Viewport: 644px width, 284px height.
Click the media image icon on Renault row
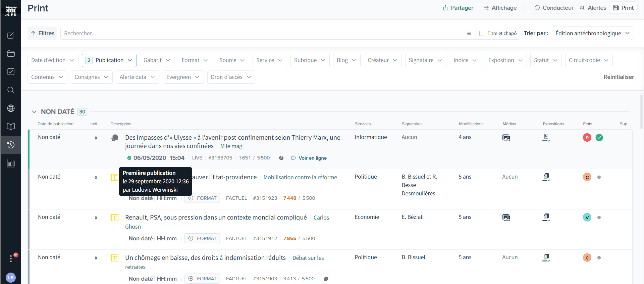(x=506, y=218)
